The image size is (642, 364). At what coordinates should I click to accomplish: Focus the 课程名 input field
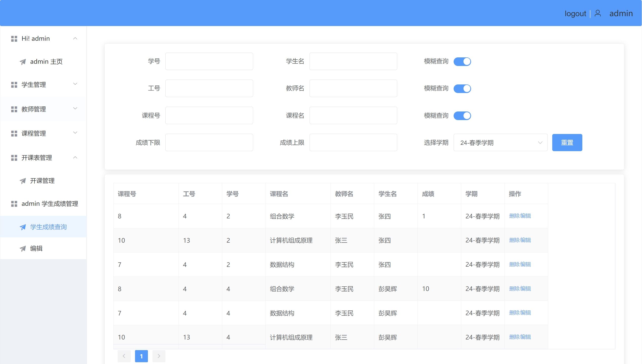click(x=353, y=115)
